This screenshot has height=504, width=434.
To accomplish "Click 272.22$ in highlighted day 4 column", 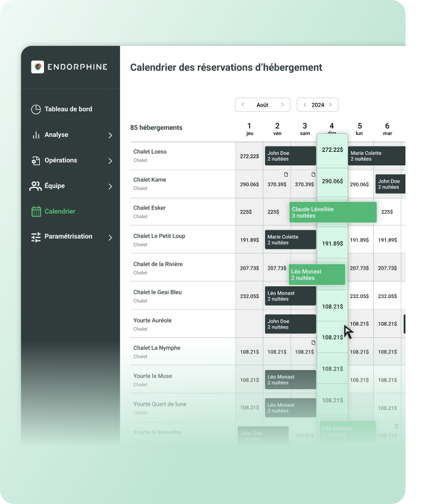I will (x=332, y=150).
